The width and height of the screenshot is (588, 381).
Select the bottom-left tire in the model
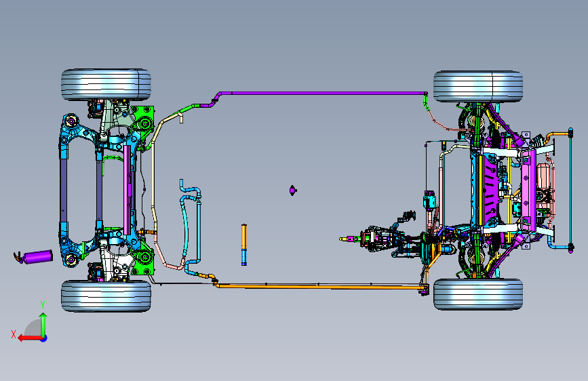pyautogui.click(x=106, y=296)
